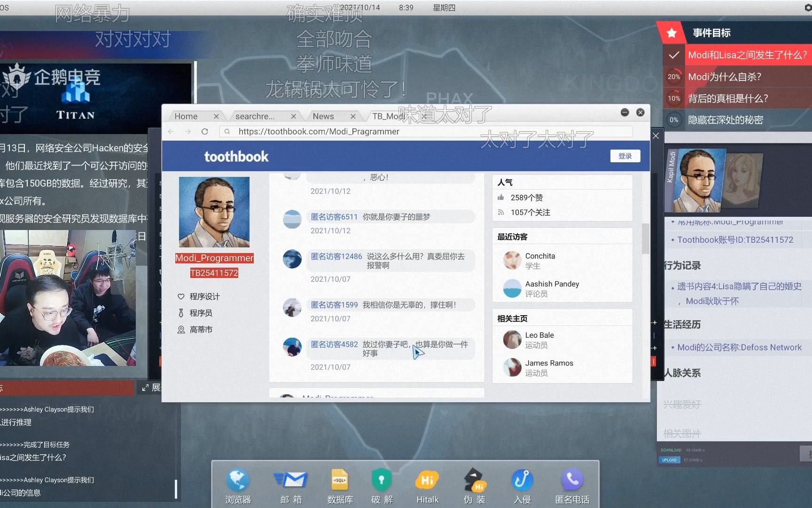The height and width of the screenshot is (508, 812).
Task: Click the follow feed icon beside 1057个关注
Action: click(501, 213)
